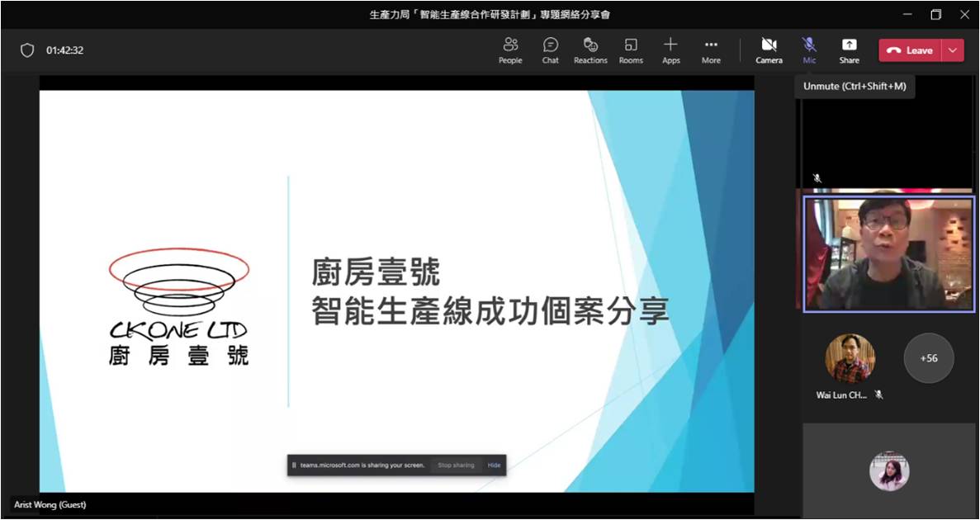Click the slide title 廚房壹號
This screenshot has width=980, height=520.
pyautogui.click(x=376, y=272)
